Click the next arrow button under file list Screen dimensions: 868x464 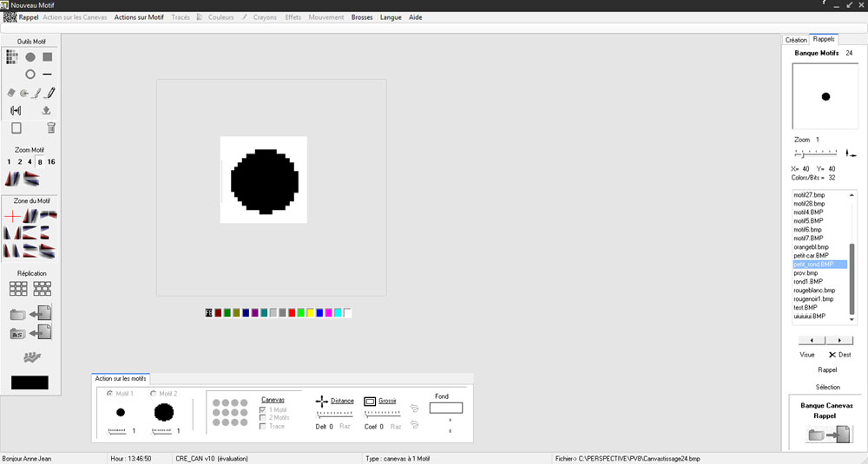(838, 341)
